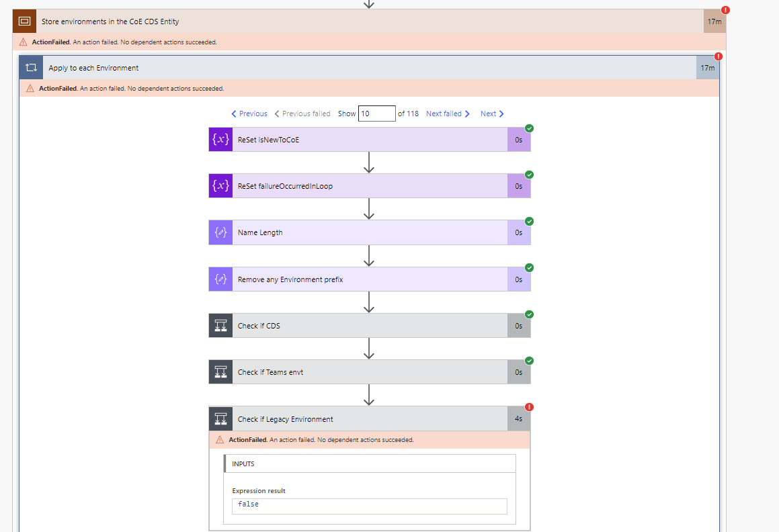Click the iteration number field showing 10
Screen dimensions: 779x532
pyautogui.click(x=377, y=114)
